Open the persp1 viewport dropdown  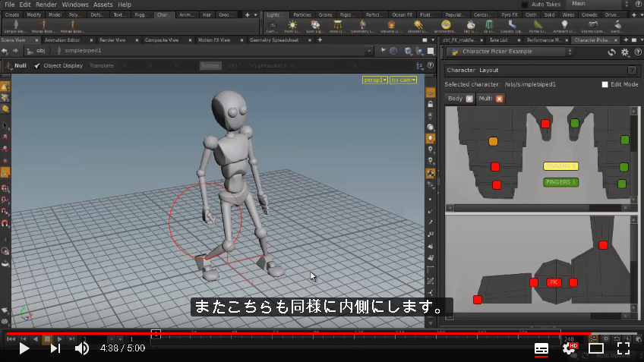tap(374, 80)
